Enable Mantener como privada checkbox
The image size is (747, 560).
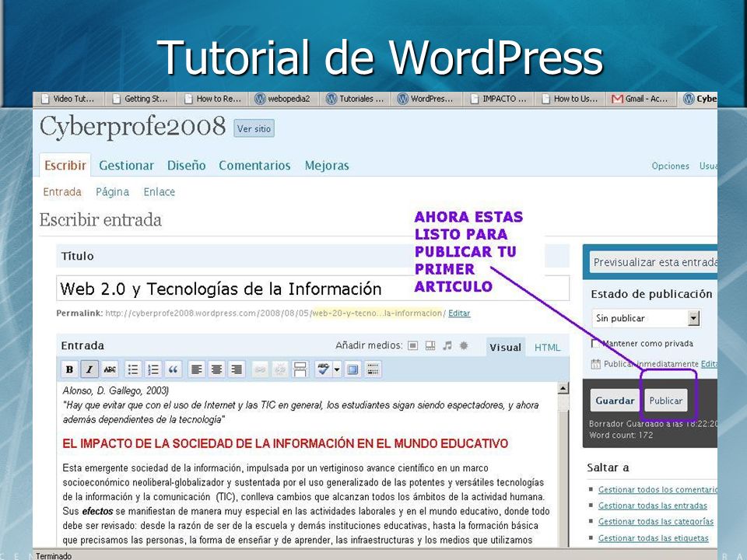click(595, 343)
